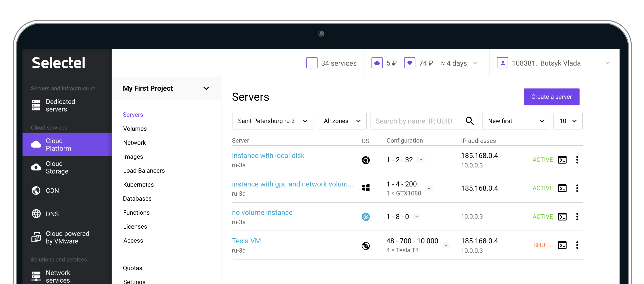Expand configuration details for Tesla VM
Image resolution: width=644 pixels, height=284 pixels.
tap(446, 245)
